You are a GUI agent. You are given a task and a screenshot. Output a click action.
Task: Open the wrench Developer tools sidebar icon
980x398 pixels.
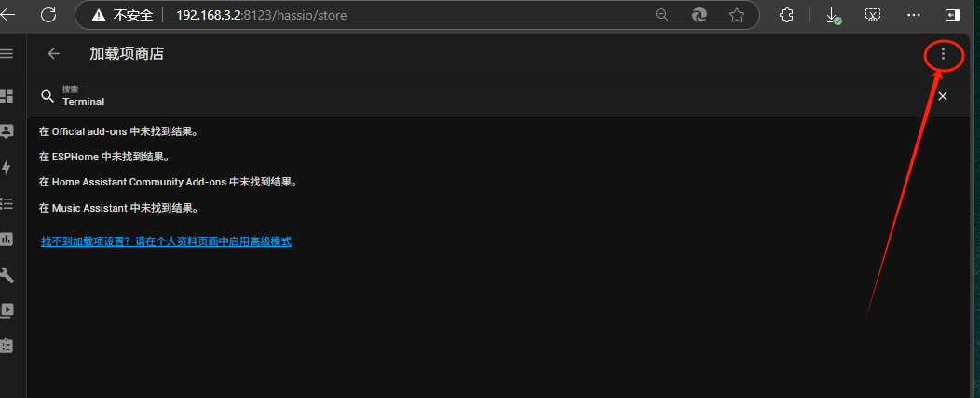[x=7, y=275]
